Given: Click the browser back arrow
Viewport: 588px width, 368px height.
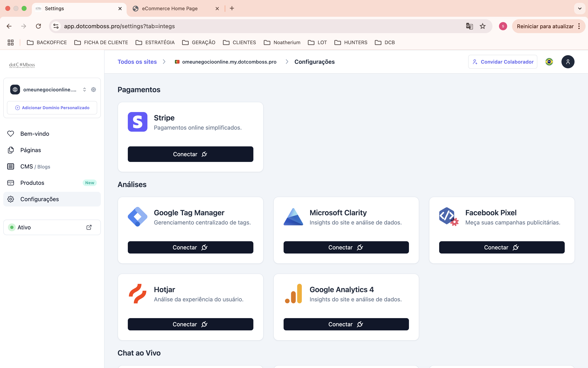Looking at the screenshot, I should click(9, 26).
